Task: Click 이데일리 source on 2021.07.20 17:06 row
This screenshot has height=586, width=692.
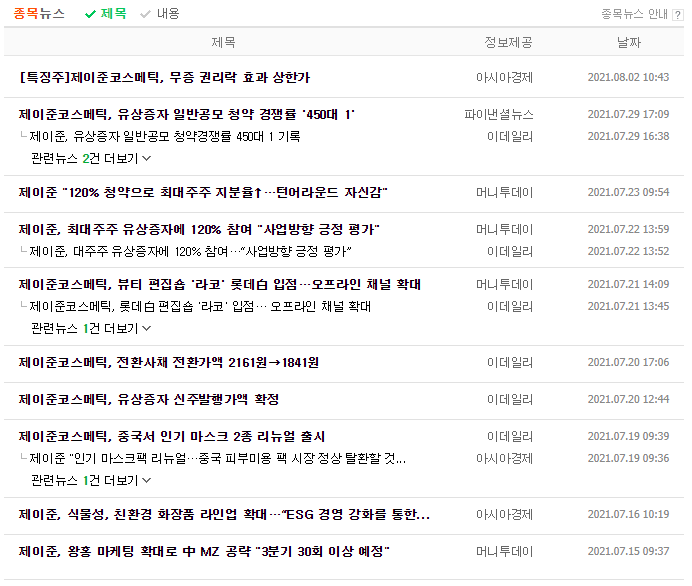Action: point(510,363)
